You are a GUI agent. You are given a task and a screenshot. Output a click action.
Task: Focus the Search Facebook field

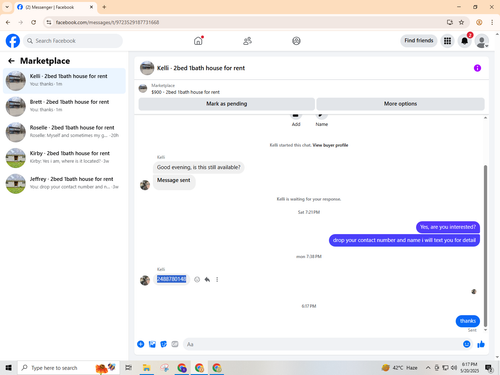(x=73, y=41)
